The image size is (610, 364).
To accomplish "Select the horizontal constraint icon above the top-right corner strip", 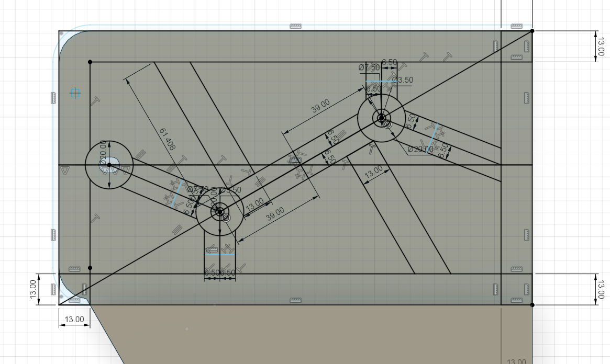I will [x=516, y=26].
